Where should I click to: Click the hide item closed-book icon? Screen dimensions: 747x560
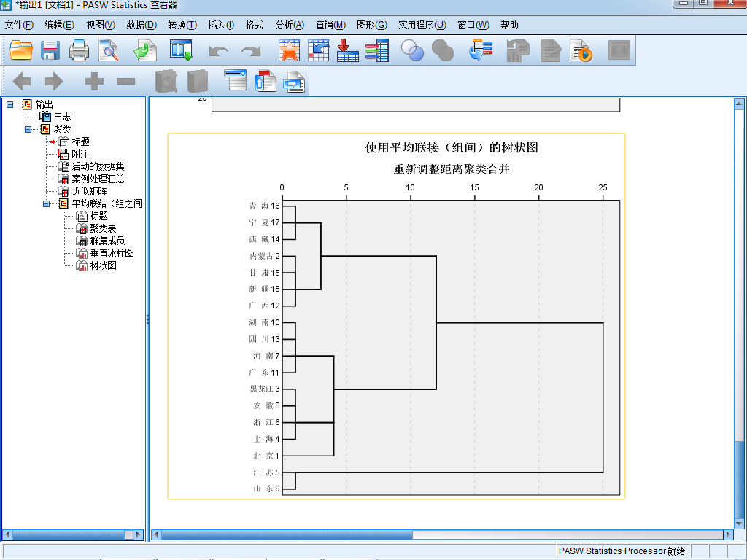tap(197, 81)
